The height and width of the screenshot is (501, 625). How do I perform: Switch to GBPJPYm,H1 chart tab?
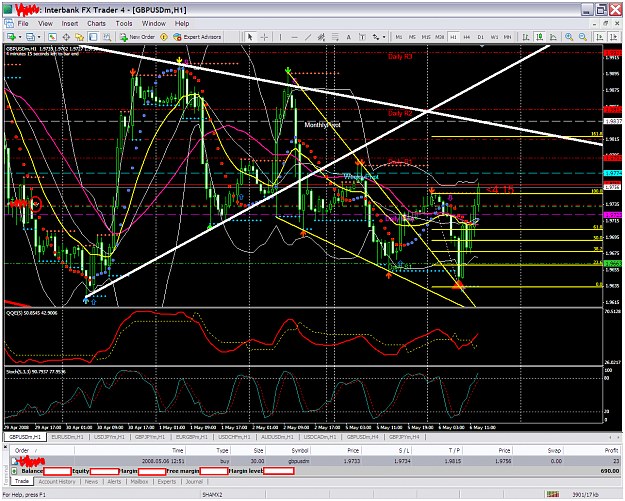coord(150,437)
